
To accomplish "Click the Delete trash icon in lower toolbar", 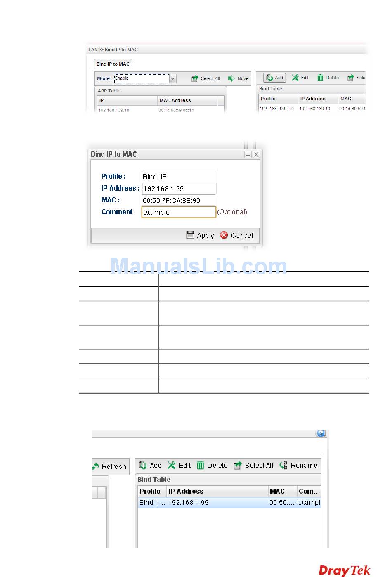I will click(201, 465).
